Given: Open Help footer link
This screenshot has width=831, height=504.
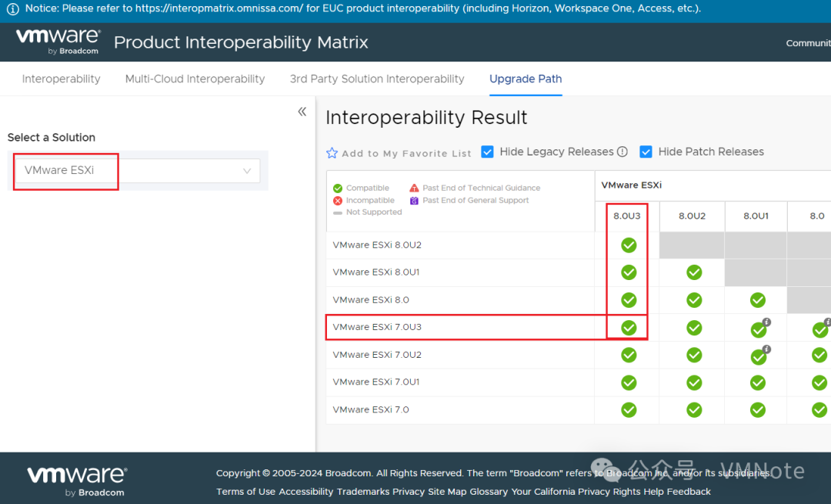Looking at the screenshot, I should (x=653, y=492).
